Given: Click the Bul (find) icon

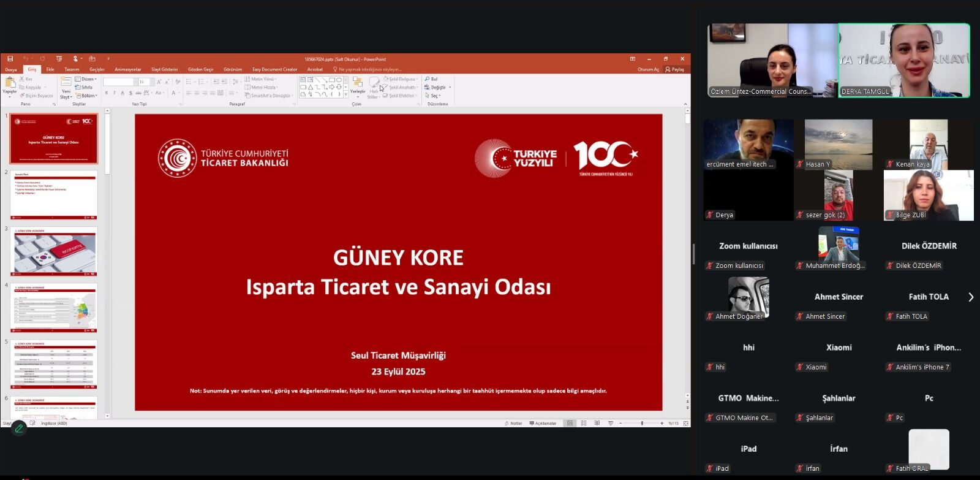Looking at the screenshot, I should 431,79.
